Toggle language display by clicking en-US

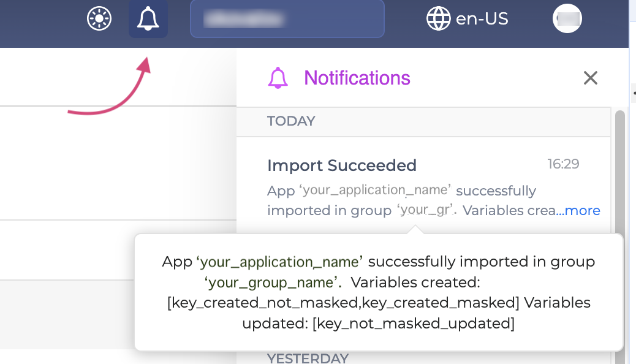(481, 18)
